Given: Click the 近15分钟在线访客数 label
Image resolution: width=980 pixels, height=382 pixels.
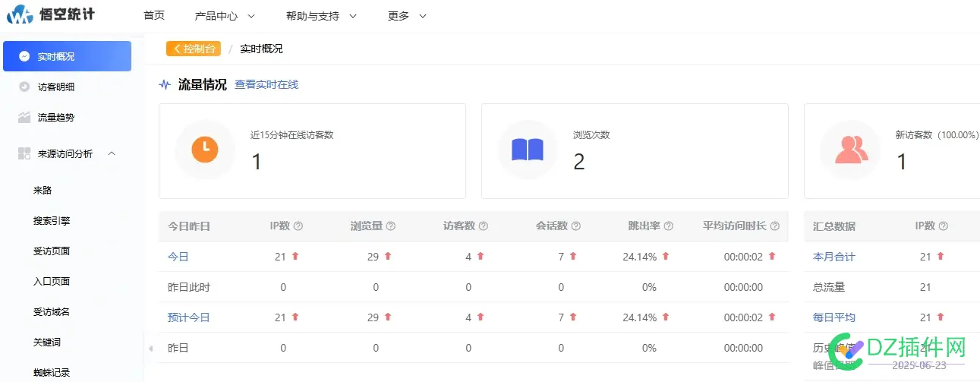Looking at the screenshot, I should [292, 135].
